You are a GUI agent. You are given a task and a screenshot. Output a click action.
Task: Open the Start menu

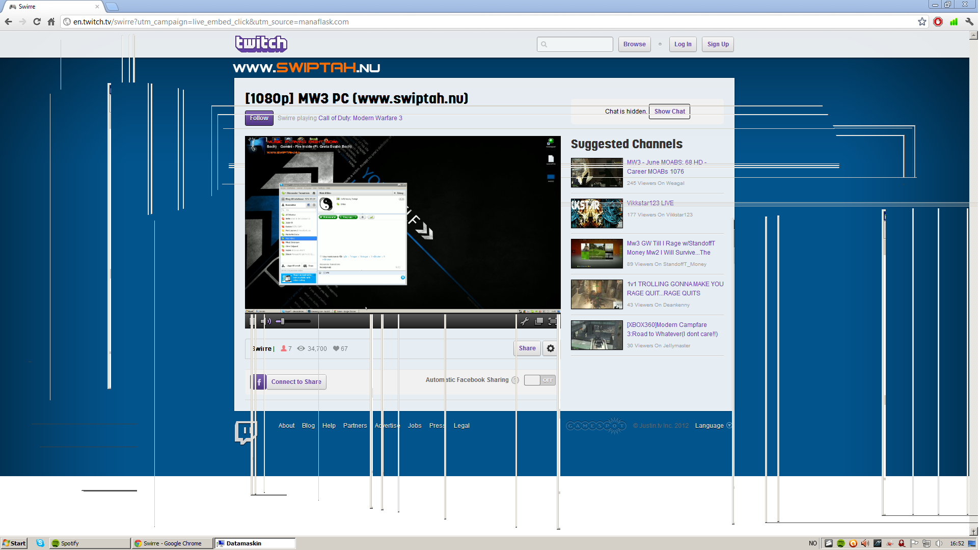14,543
